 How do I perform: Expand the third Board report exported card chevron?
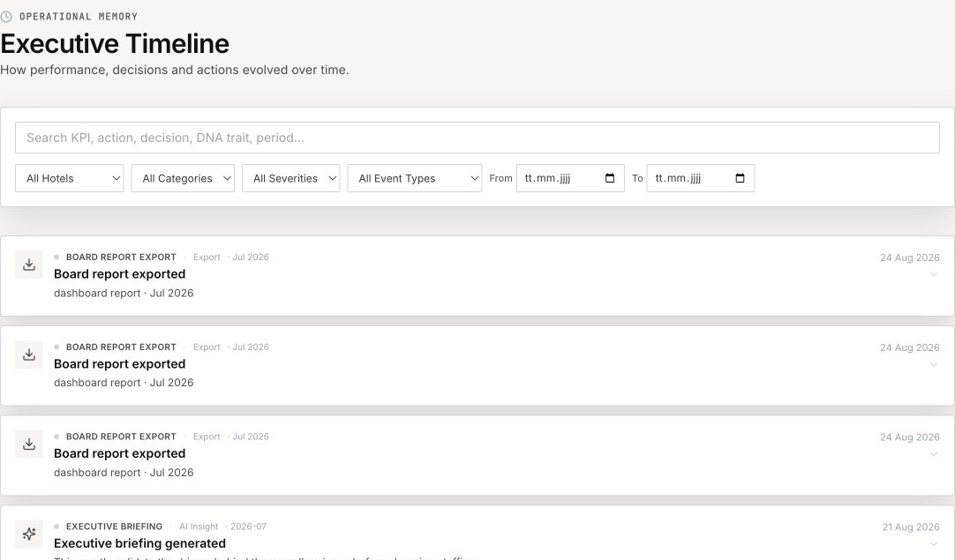pyautogui.click(x=934, y=454)
